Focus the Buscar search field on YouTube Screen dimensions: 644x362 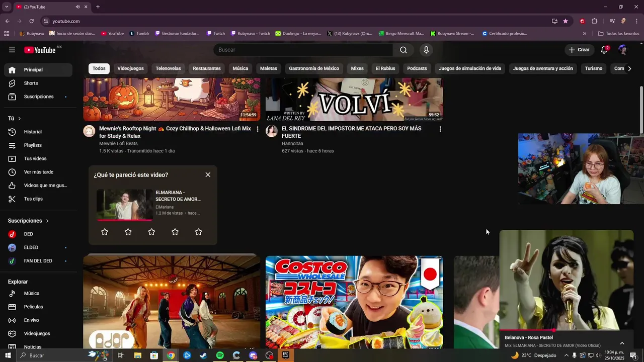(303, 50)
